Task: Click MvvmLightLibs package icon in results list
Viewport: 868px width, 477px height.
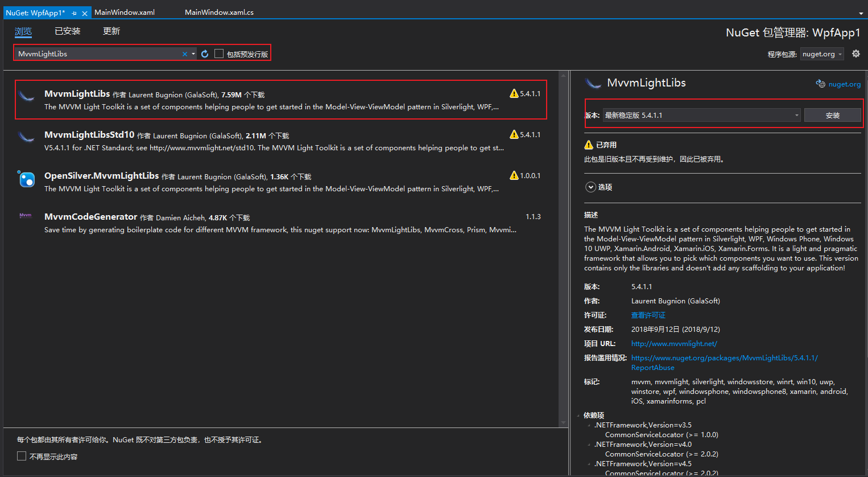Action: click(x=26, y=95)
